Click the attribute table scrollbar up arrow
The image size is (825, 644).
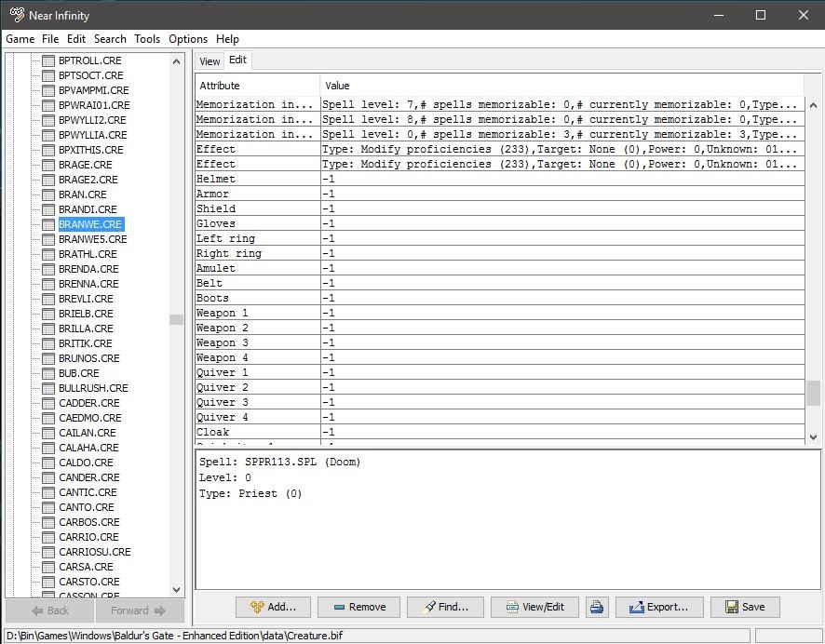pyautogui.click(x=813, y=105)
